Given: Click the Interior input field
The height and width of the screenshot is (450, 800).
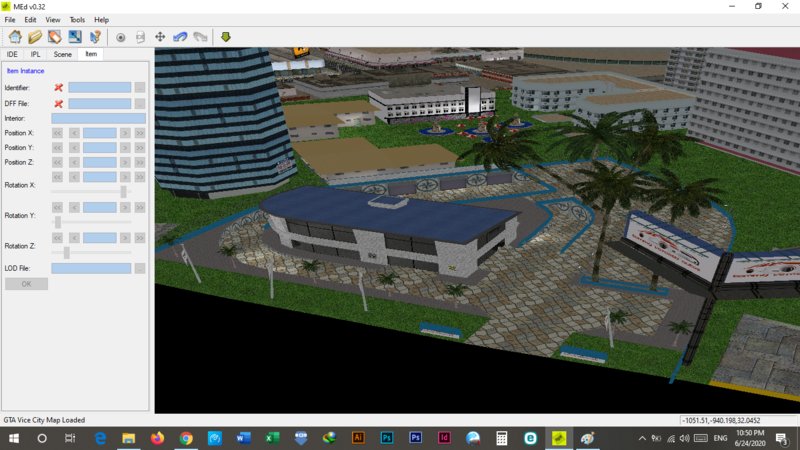Looking at the screenshot, I should [x=98, y=118].
